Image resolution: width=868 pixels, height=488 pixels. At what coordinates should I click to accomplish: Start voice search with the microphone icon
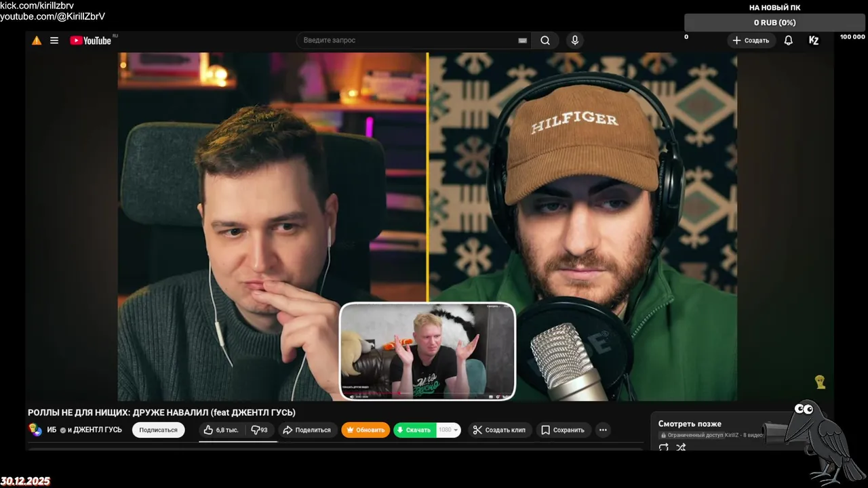575,41
